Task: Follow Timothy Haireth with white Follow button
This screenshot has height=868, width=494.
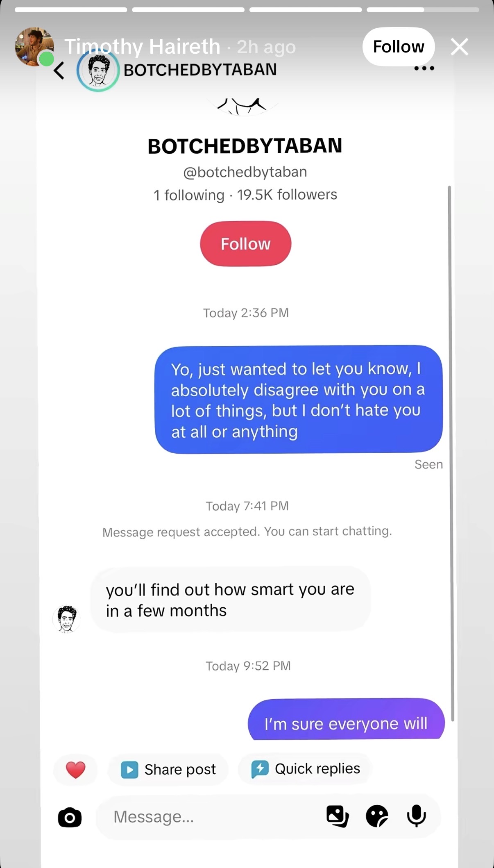Action: pyautogui.click(x=399, y=47)
